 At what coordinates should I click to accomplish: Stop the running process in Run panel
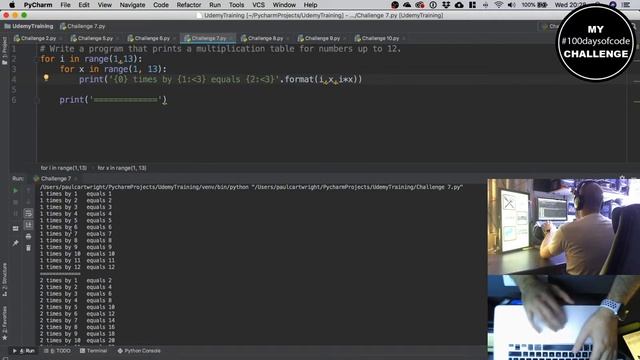[x=16, y=202]
